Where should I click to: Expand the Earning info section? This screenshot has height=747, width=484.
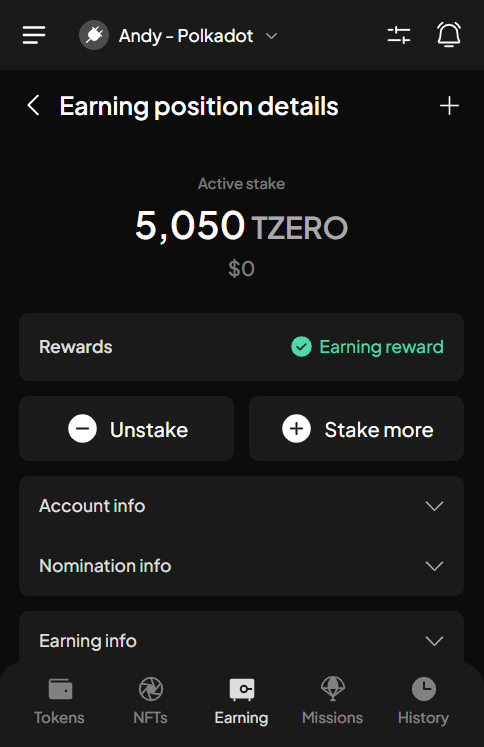point(242,641)
